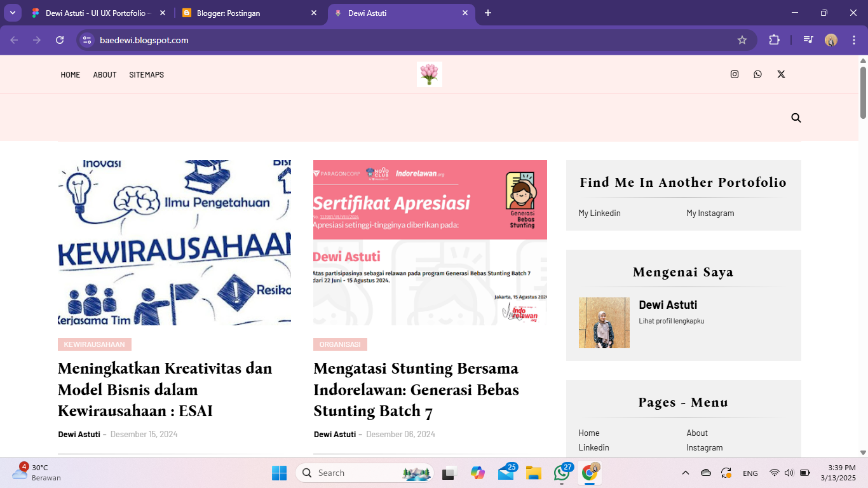Screen dimensions: 868x488
Task: Open Home in Pages - Menu widget
Action: click(x=589, y=433)
